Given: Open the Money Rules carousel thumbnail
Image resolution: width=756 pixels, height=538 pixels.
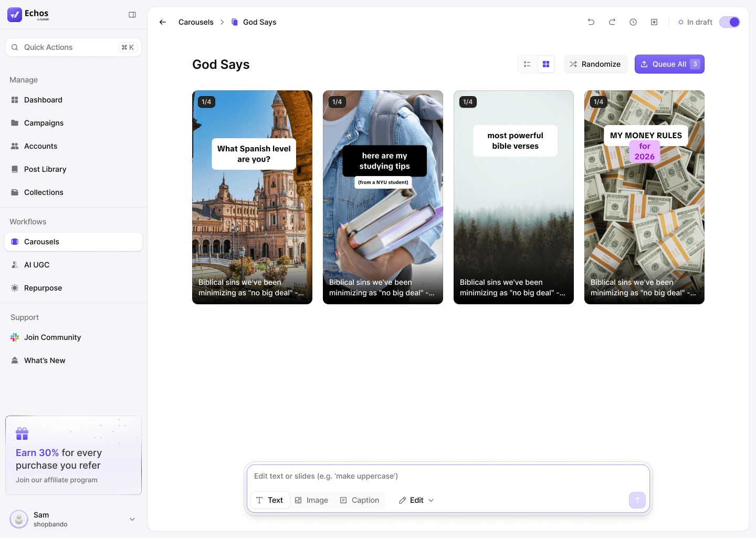Looking at the screenshot, I should coord(644,197).
